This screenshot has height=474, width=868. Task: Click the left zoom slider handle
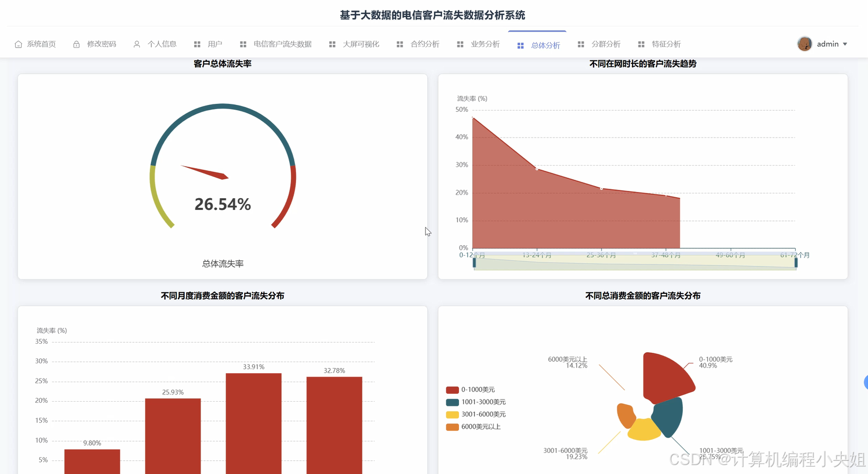(474, 262)
